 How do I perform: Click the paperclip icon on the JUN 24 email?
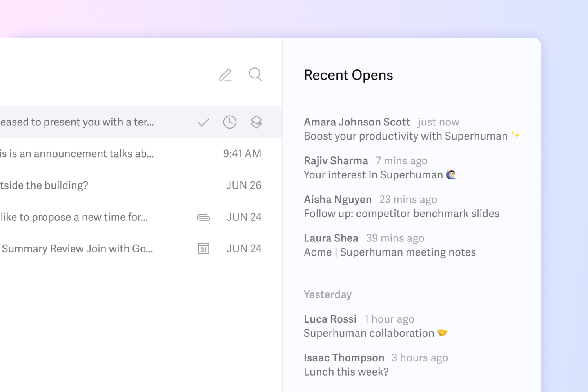(x=203, y=217)
